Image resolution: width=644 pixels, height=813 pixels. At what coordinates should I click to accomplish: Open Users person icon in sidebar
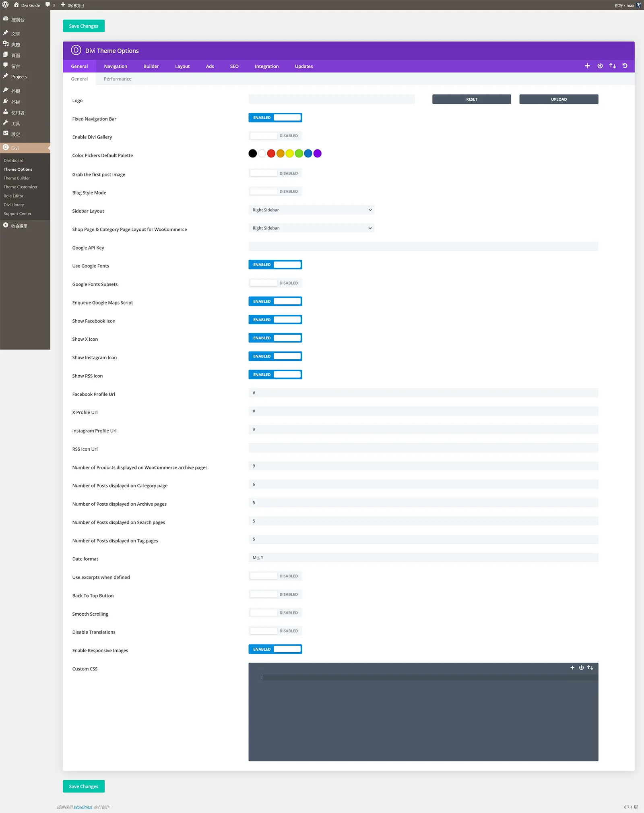(6, 112)
